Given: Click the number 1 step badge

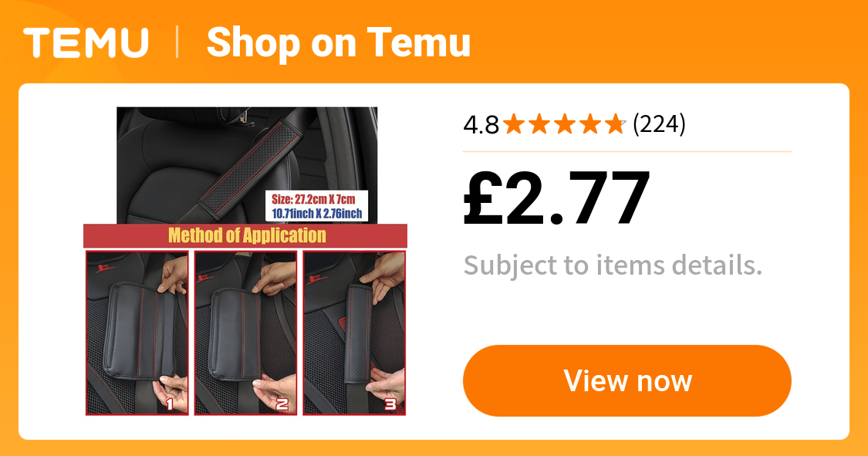Looking at the screenshot, I should tap(171, 404).
